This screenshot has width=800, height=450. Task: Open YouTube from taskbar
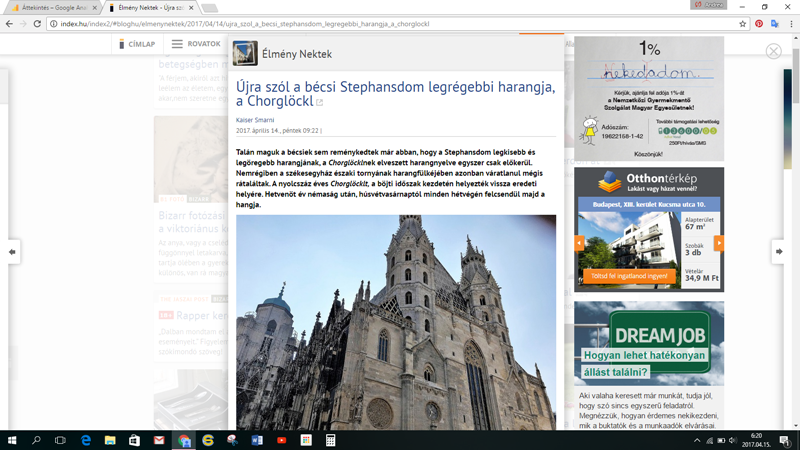[281, 440]
